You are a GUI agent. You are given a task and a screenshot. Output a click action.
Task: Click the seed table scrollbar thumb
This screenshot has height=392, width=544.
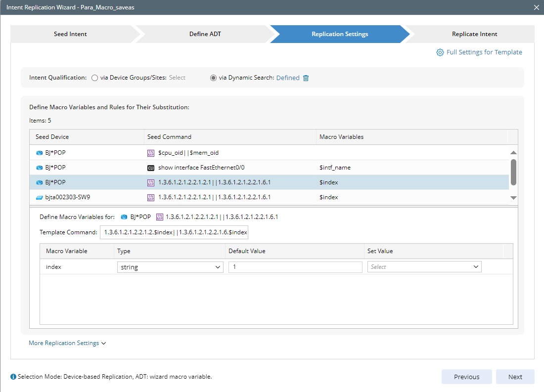tap(513, 173)
